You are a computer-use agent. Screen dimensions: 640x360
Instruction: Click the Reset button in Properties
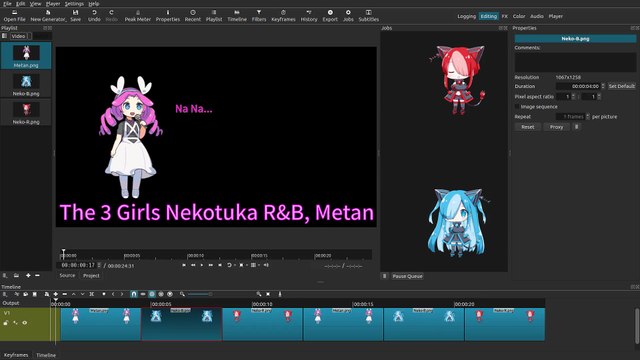tap(527, 127)
